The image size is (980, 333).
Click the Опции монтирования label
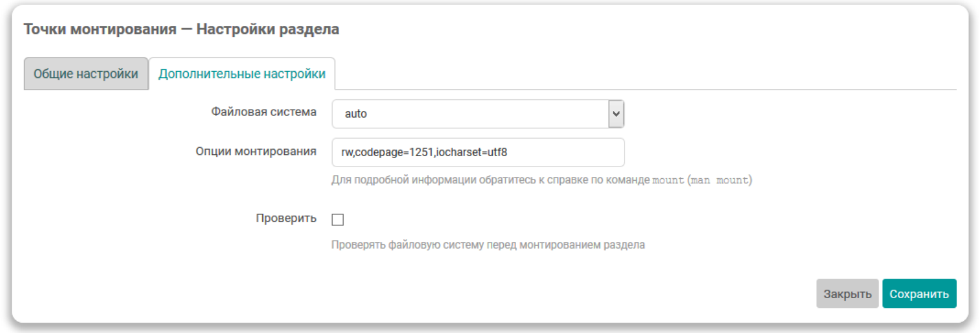tap(256, 151)
